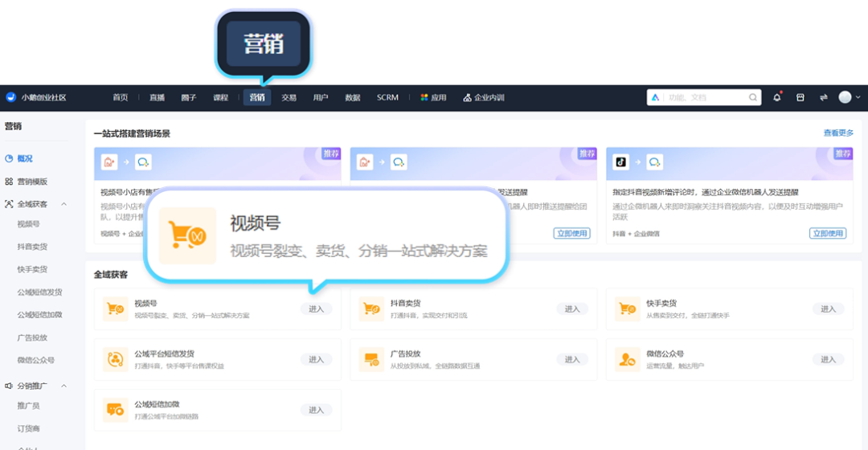Open 广告投放 in the sidebar

coord(32,337)
